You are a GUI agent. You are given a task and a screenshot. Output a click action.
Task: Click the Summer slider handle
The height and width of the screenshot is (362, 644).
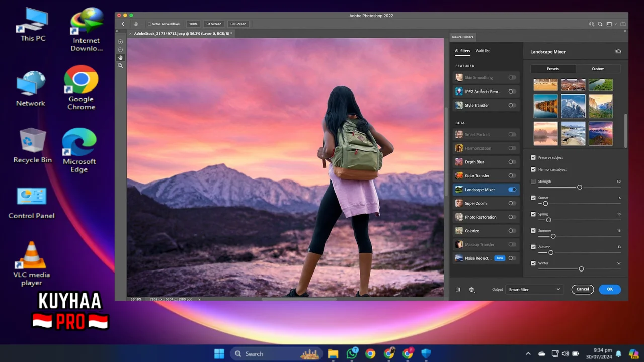pyautogui.click(x=553, y=236)
